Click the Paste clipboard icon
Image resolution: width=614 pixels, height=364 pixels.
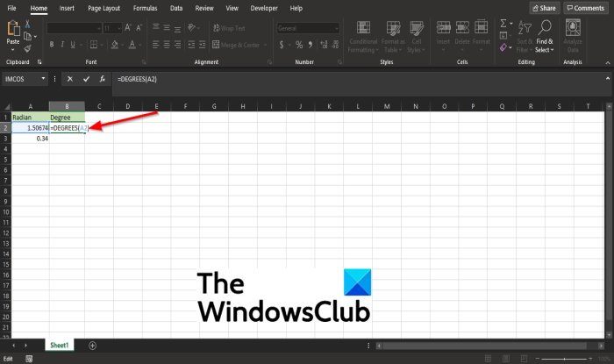coord(13,29)
